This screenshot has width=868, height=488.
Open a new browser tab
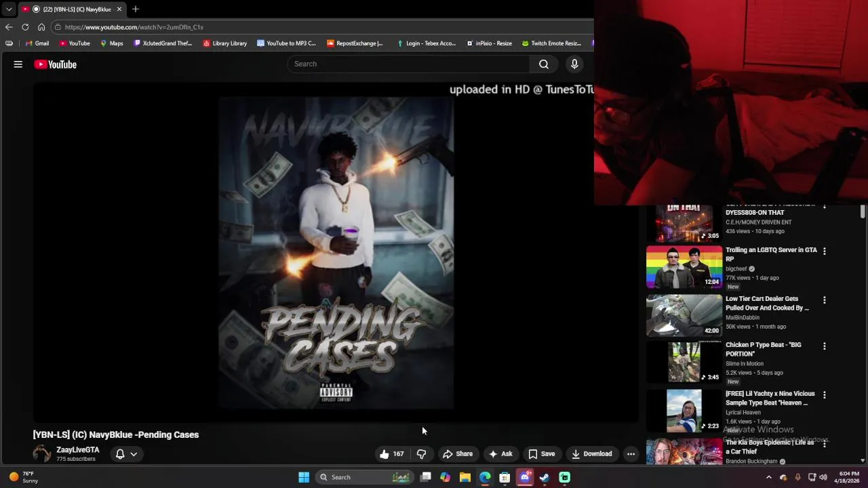[136, 9]
